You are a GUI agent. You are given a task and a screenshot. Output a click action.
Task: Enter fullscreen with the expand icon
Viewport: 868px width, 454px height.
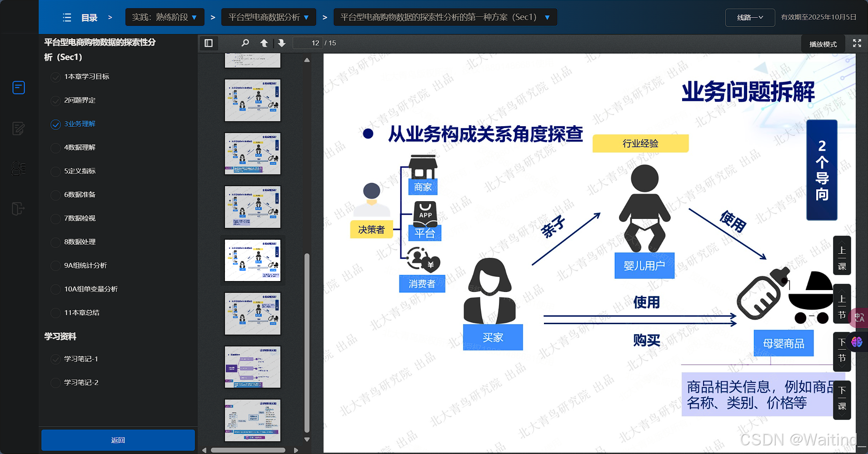pyautogui.click(x=857, y=43)
